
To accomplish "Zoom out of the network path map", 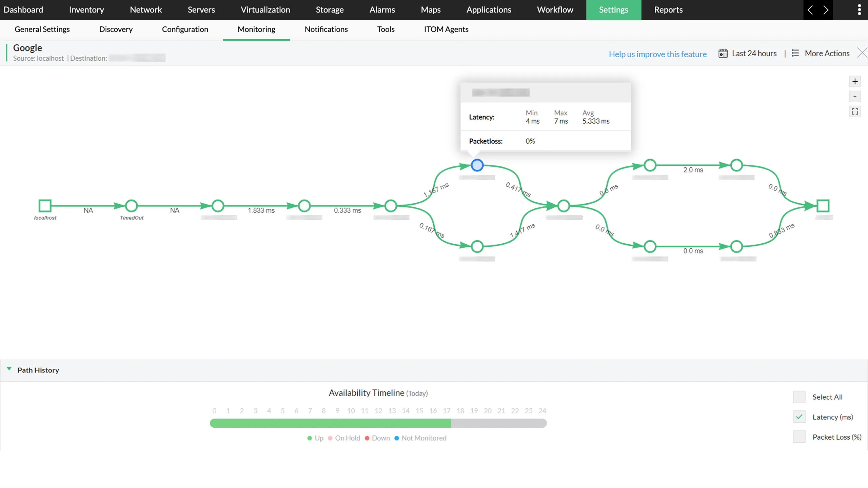I will pyautogui.click(x=855, y=97).
